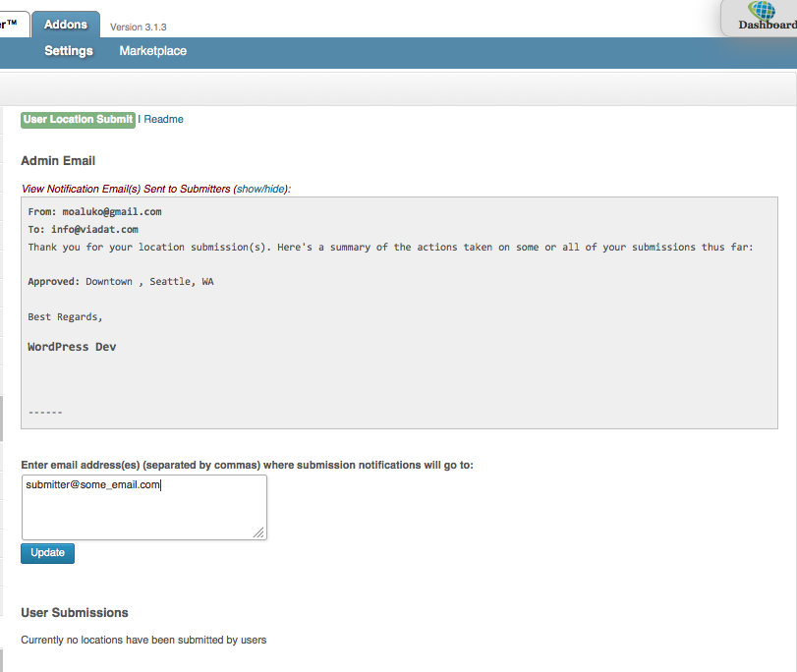Viewport: 797px width, 672px height.
Task: Grab the text area resize handle
Action: [x=258, y=532]
